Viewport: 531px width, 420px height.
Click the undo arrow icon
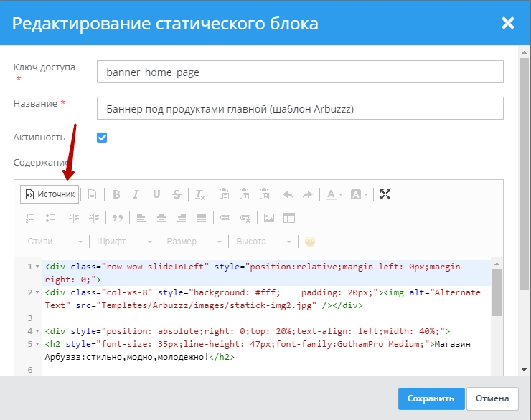pos(288,194)
